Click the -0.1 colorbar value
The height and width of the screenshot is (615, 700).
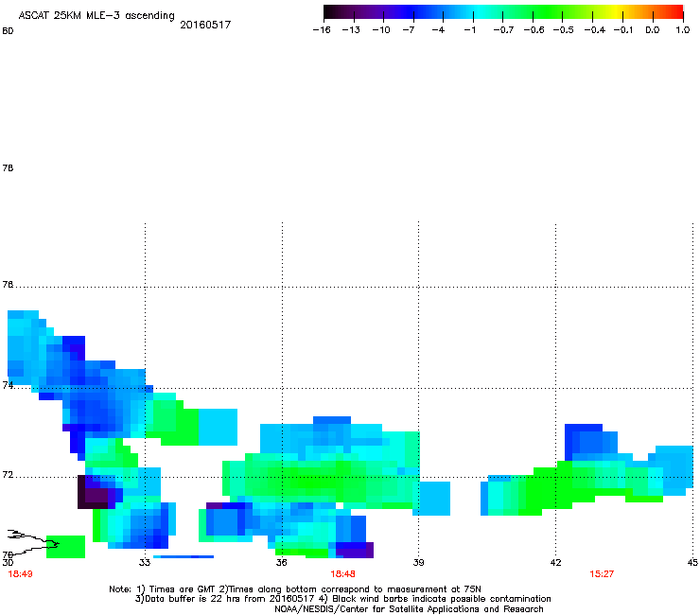coord(623,30)
